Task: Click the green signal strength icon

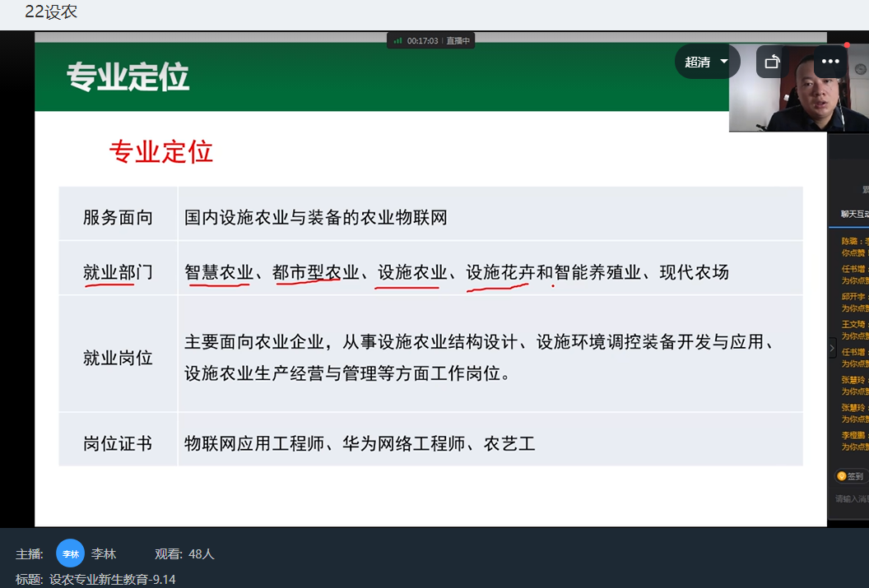Action: 398,40
